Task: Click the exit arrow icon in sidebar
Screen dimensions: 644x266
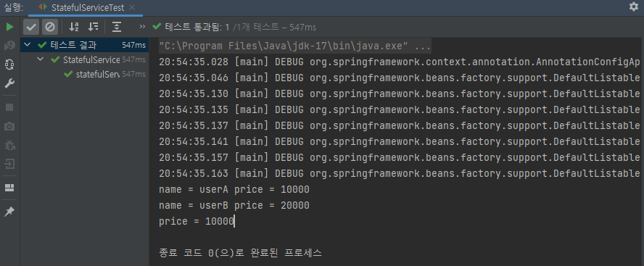Action: 9,165
